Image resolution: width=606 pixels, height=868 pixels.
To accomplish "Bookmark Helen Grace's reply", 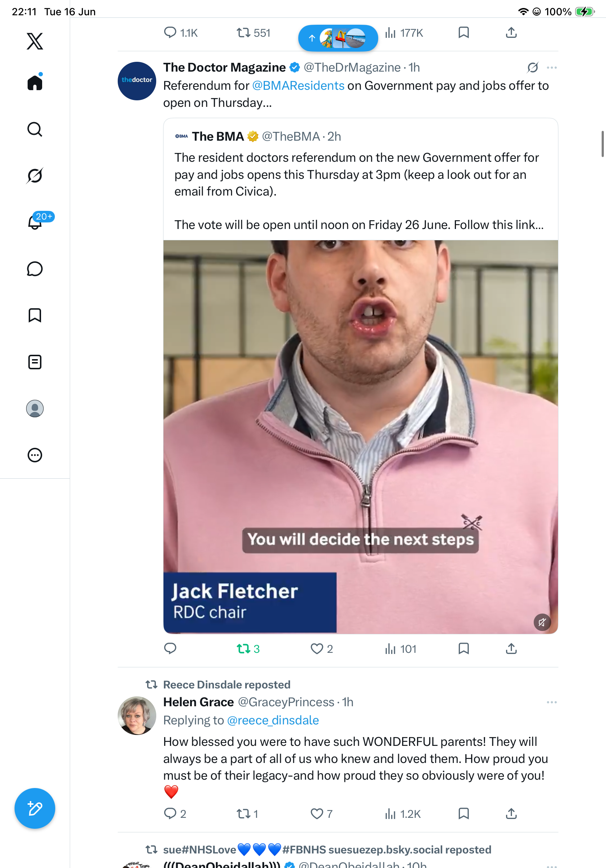I will 463,813.
